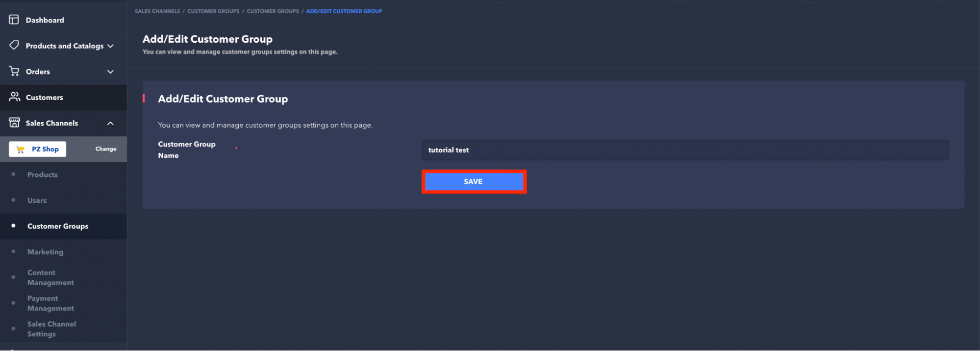Click the Products and Catalogs tag icon
Viewport: 980px width, 351px height.
coord(14,45)
